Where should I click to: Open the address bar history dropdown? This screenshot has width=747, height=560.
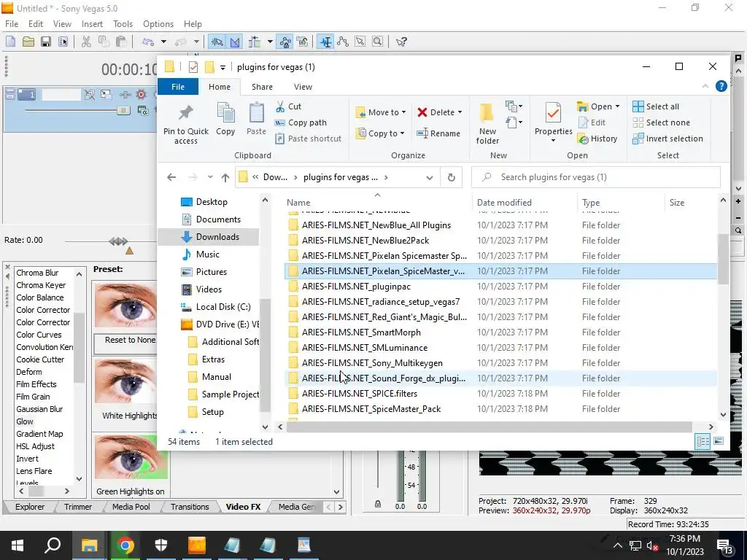click(x=429, y=178)
